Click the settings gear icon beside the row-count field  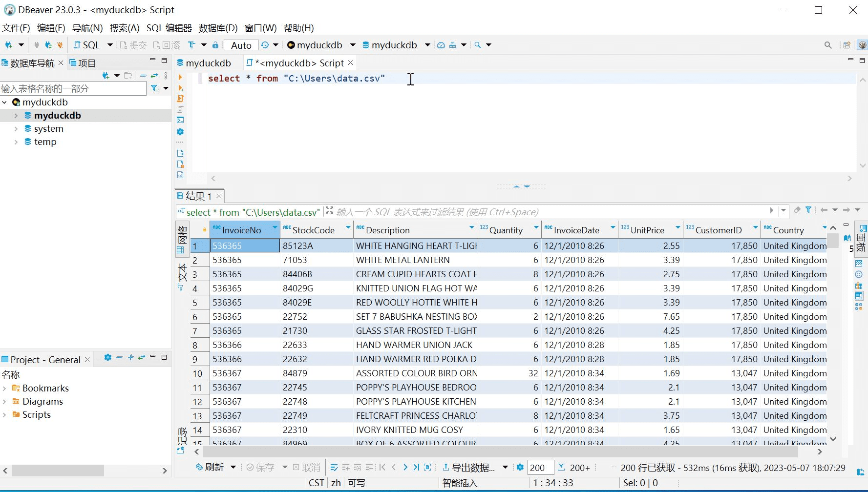tap(520, 467)
